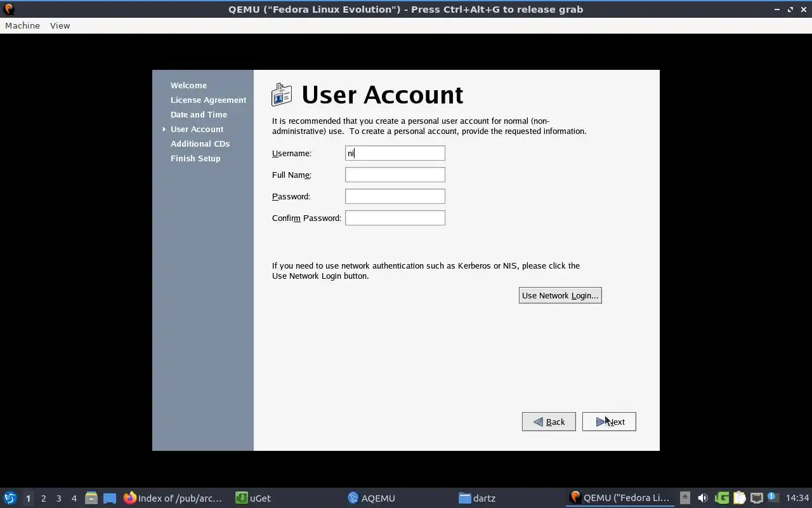Open the volume speaker tray icon
The image size is (812, 508).
click(702, 498)
